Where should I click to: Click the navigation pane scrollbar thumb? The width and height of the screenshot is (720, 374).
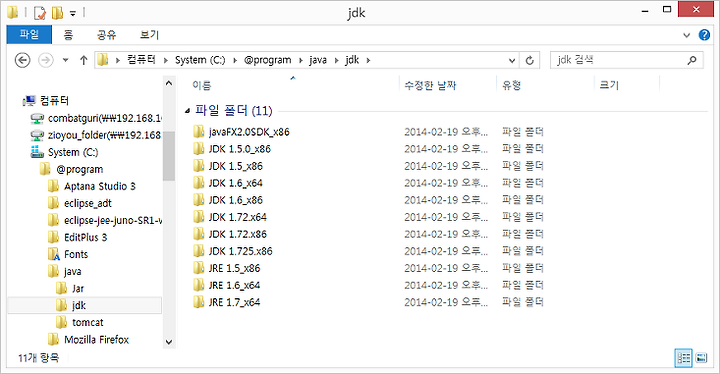point(169,156)
